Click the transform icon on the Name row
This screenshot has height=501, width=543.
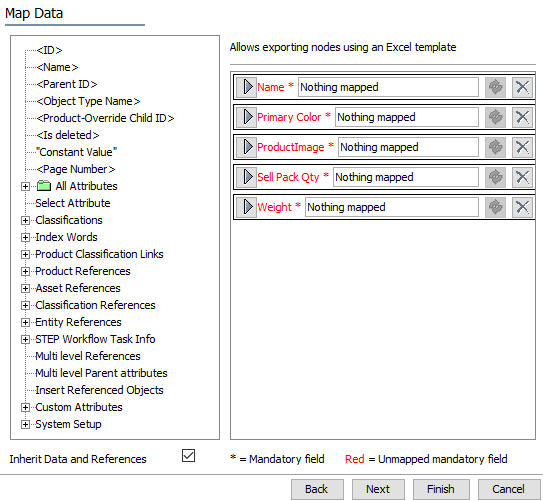click(x=495, y=87)
